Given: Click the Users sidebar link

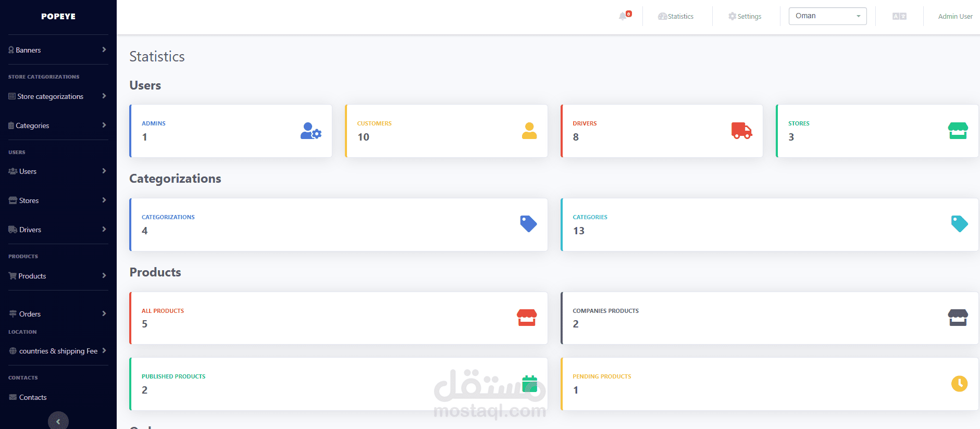Looking at the screenshot, I should 28,171.
